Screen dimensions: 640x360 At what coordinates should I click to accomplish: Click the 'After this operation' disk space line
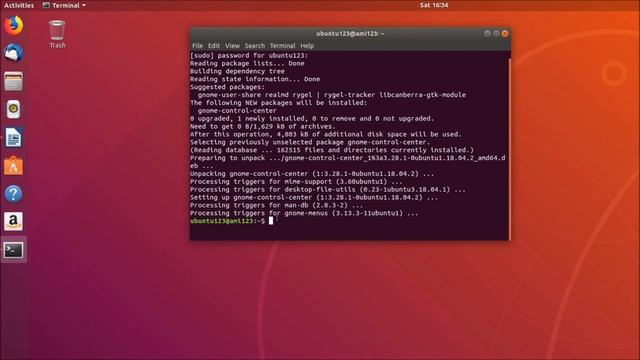point(326,134)
